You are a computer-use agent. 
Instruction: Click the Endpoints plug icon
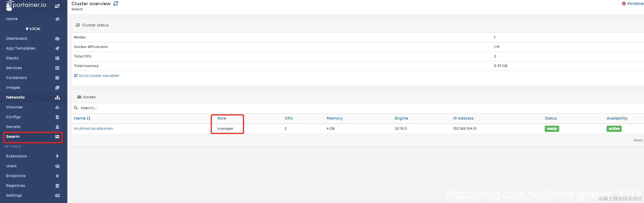tap(57, 176)
